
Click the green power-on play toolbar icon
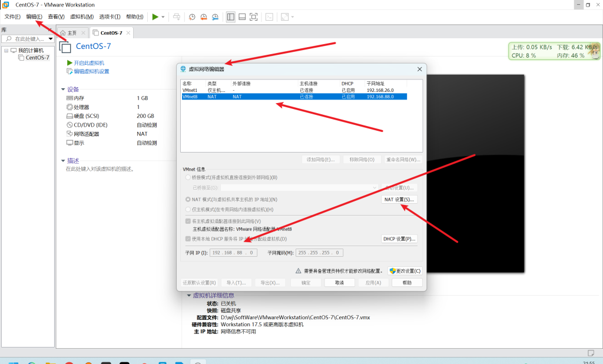click(155, 17)
